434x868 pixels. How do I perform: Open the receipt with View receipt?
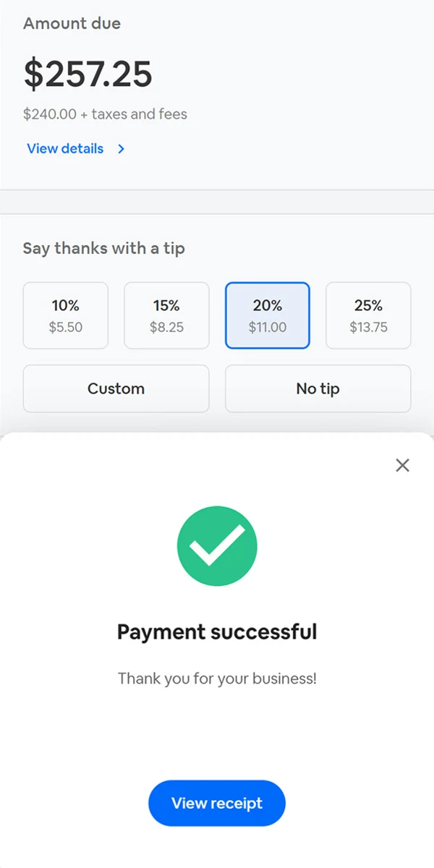(217, 803)
